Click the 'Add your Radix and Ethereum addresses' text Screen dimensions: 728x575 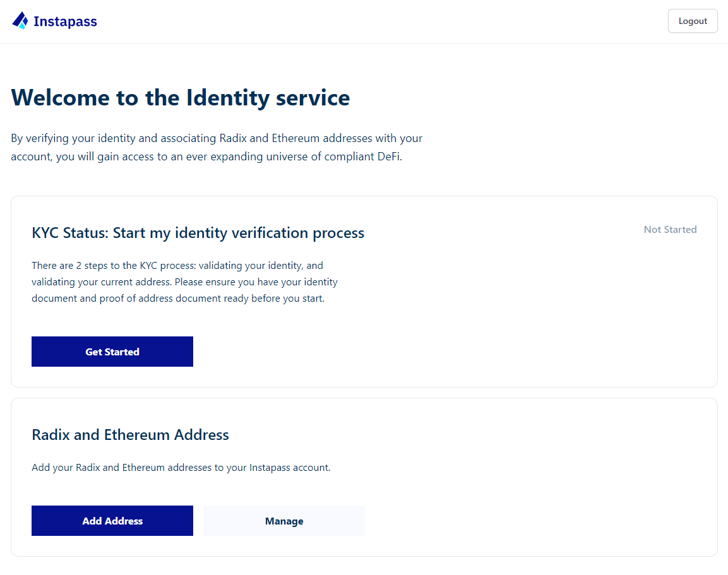[181, 467]
